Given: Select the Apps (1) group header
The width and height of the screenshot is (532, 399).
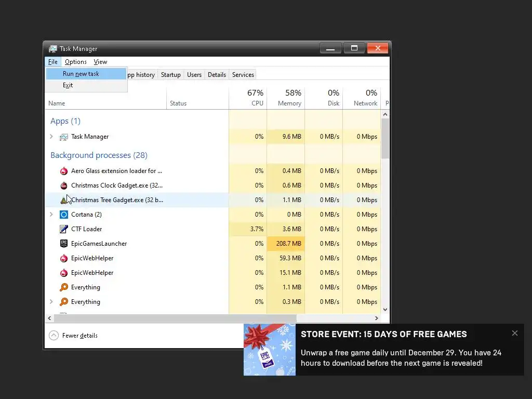Looking at the screenshot, I should [65, 121].
